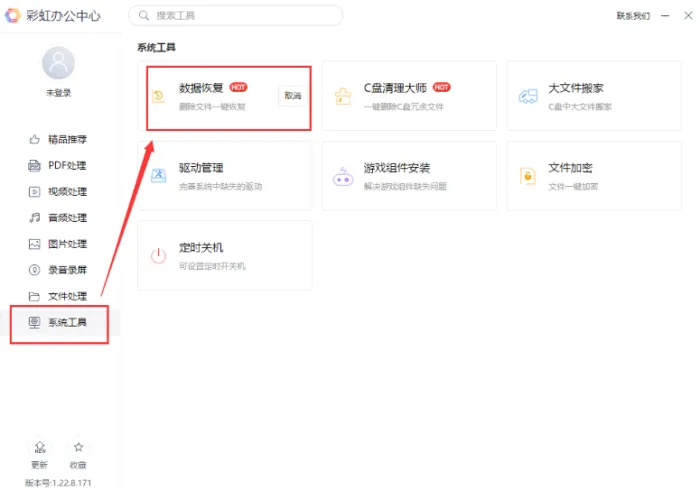The height and width of the screenshot is (490, 700).
Task: Click description 删除文件一键恢复
Action: click(212, 107)
